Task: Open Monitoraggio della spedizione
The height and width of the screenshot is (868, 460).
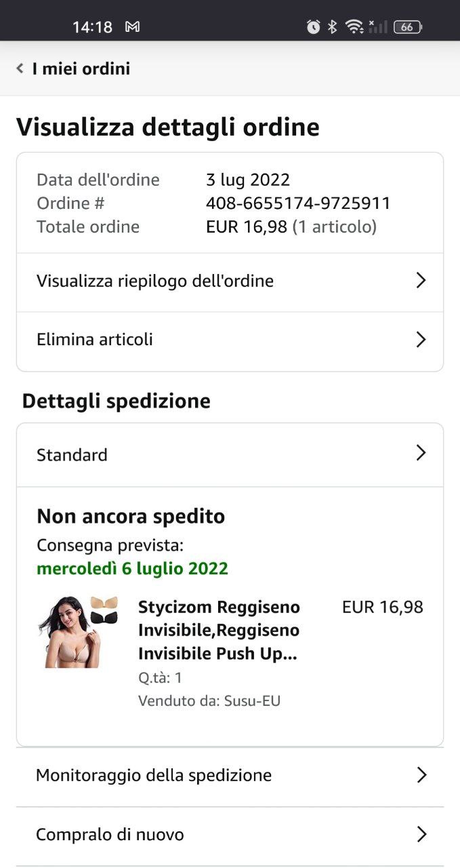Action: tap(154, 775)
